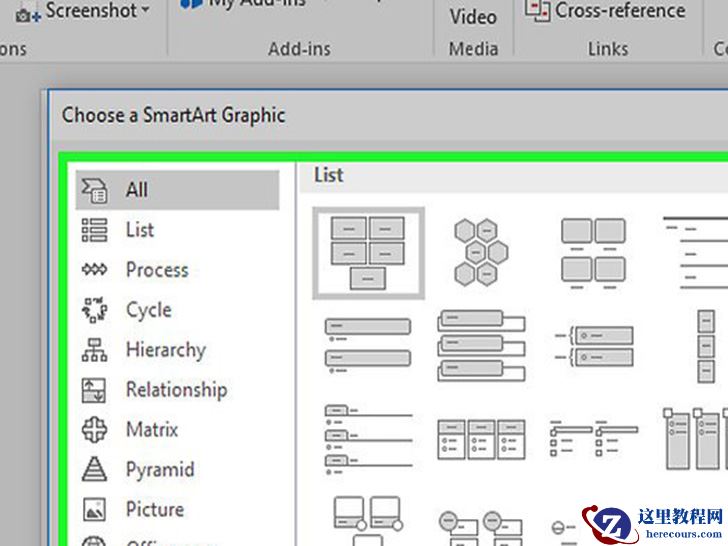Select the Matrix category label
728x546 pixels.
tap(152, 429)
